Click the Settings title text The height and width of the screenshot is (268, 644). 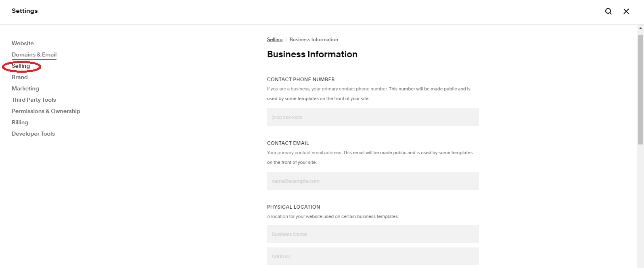coord(25,11)
